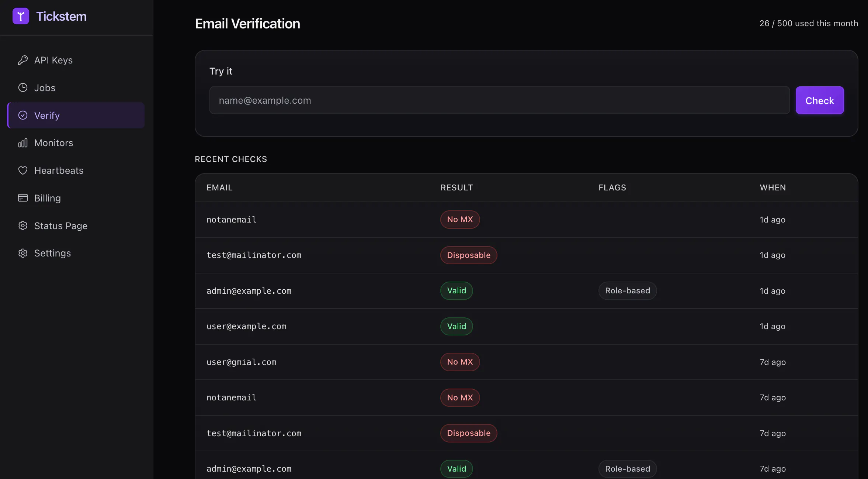Click the Check button
Viewport: 868px width, 479px height.
point(819,100)
